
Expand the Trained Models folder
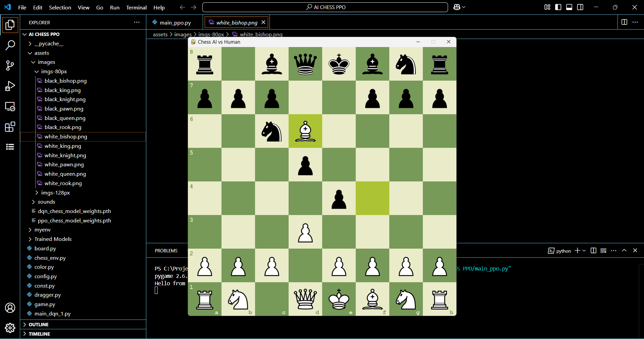[x=53, y=239]
